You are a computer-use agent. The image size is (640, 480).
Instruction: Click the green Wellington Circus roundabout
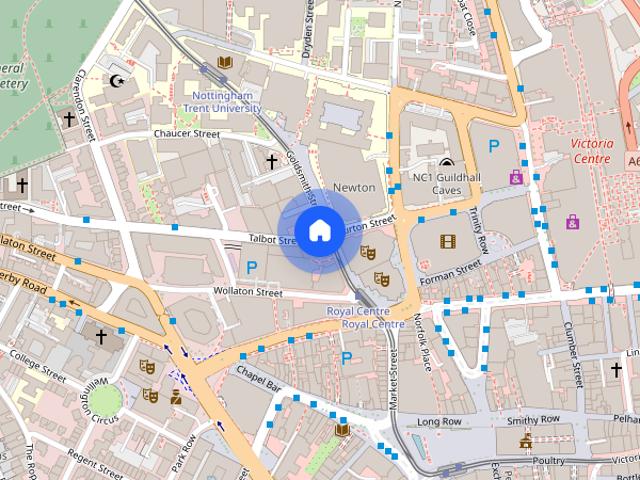coord(106,400)
